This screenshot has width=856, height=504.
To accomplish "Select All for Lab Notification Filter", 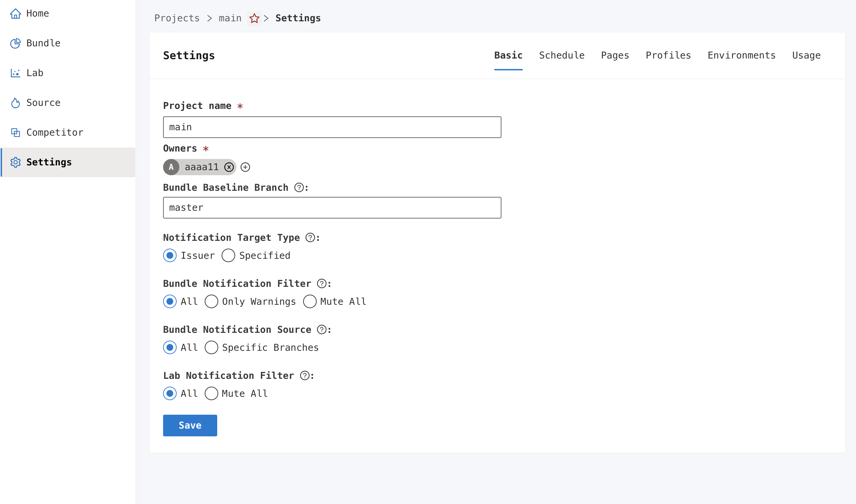I will coord(170,393).
